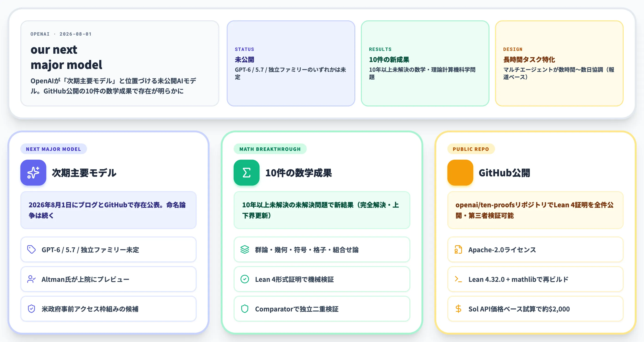The height and width of the screenshot is (342, 644).
Task: Click the green sigma icon tile
Action: tap(247, 172)
